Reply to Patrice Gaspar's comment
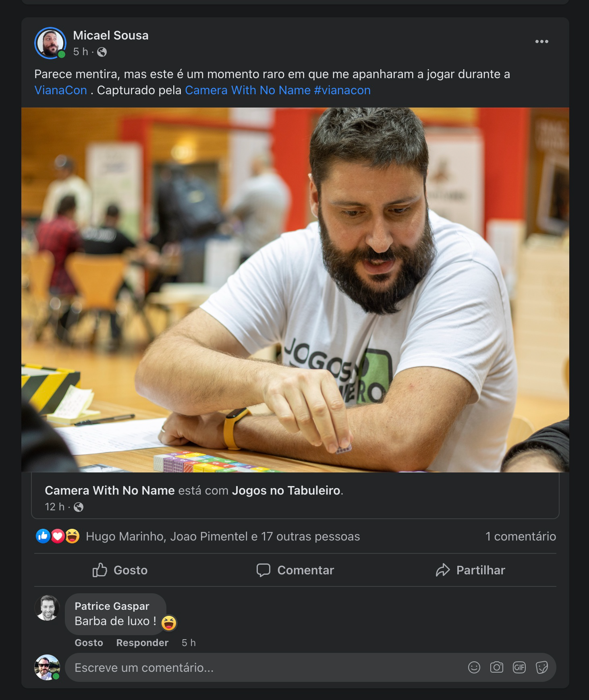 point(142,642)
